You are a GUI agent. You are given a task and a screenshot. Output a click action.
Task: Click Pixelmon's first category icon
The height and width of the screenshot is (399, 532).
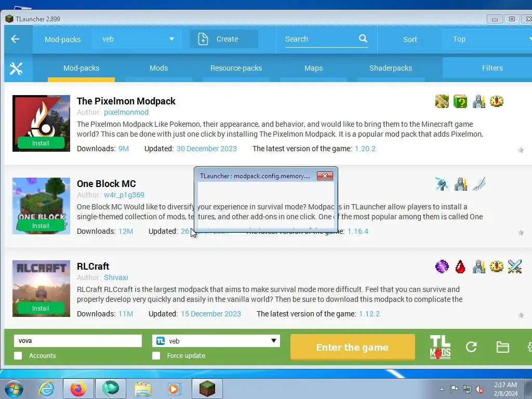[x=442, y=101]
